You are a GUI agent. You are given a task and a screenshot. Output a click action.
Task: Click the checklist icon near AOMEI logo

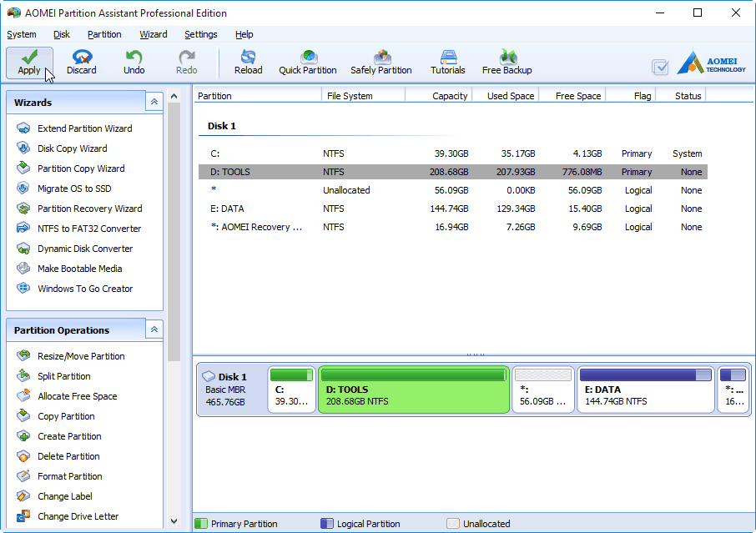point(660,67)
